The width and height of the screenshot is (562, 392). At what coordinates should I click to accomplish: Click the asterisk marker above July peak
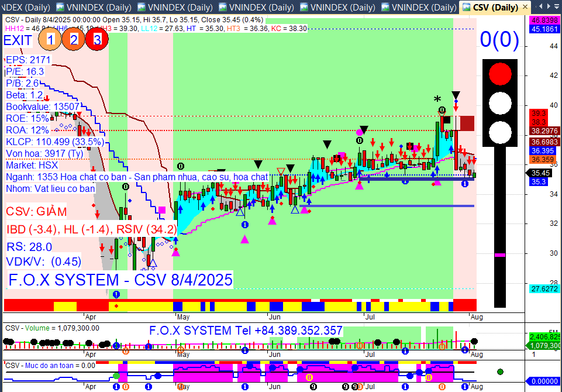[437, 99]
